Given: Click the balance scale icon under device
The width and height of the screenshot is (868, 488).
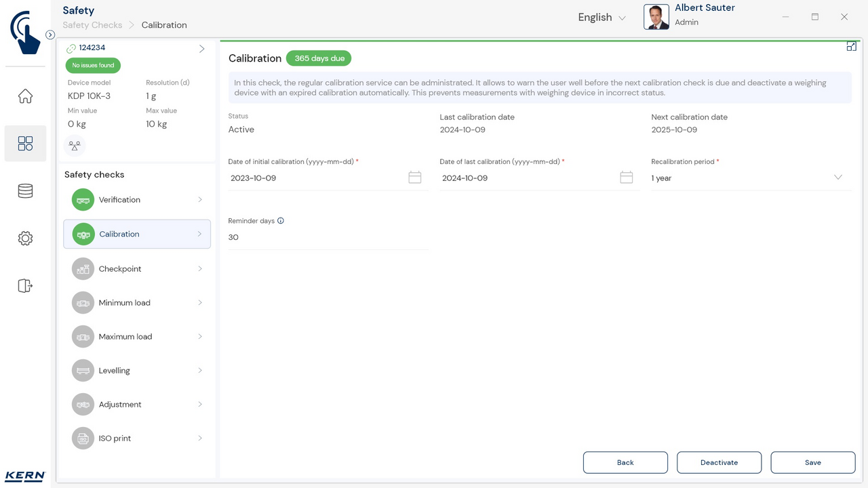Looking at the screenshot, I should pyautogui.click(x=75, y=145).
